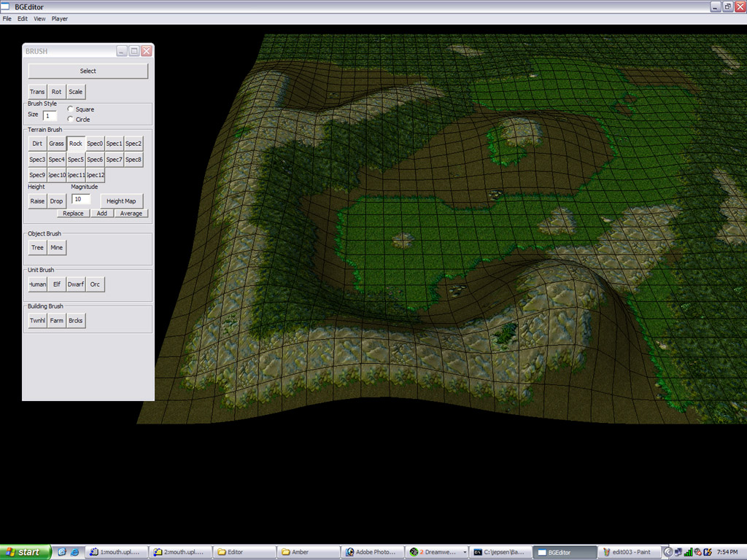
Task: Choose the Grass terrain brush
Action: click(57, 144)
